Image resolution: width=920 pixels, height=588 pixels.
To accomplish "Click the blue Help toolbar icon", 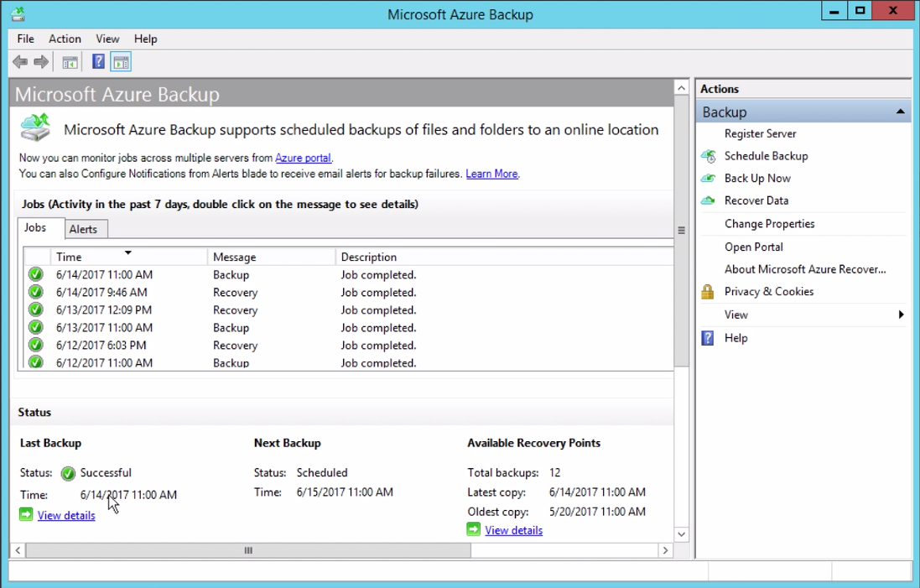I will pos(99,61).
